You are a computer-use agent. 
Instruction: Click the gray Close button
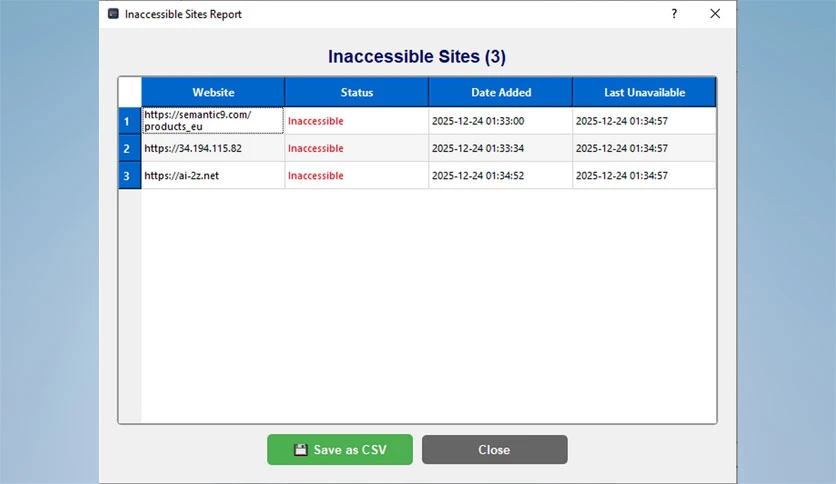tap(494, 449)
